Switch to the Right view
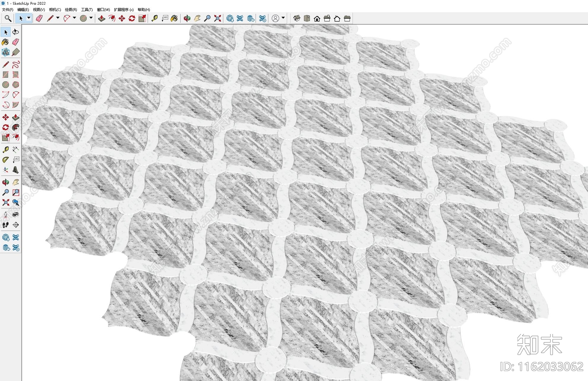The height and width of the screenshot is (381, 588). (327, 18)
